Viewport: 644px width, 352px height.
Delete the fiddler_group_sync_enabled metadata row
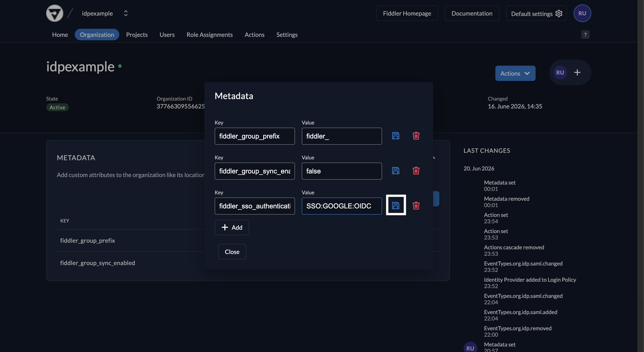click(416, 171)
